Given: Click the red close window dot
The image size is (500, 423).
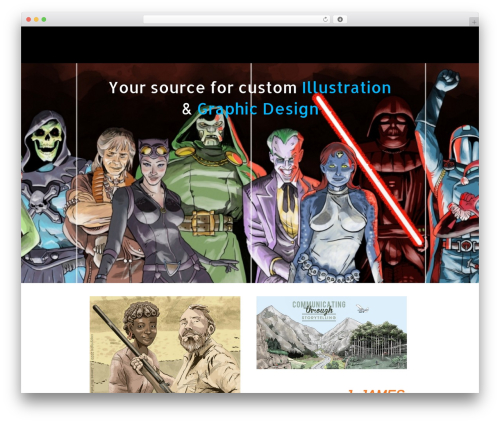Looking at the screenshot, I should (29, 19).
